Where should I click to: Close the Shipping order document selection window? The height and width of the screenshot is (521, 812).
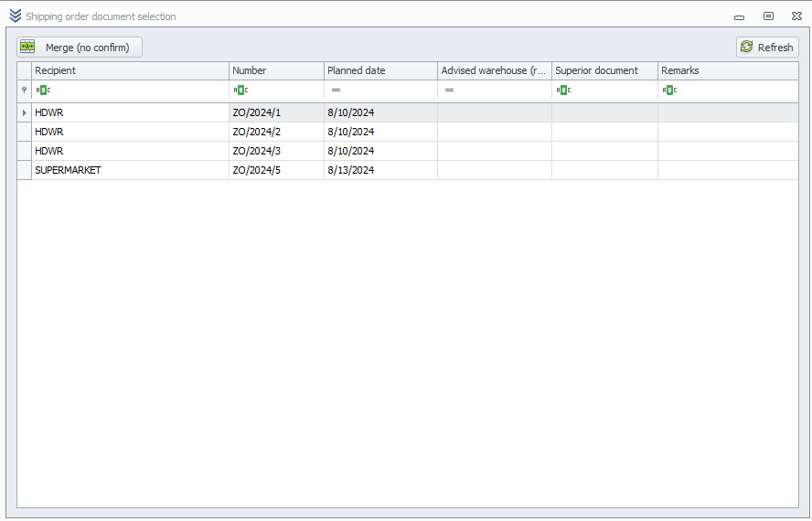[x=797, y=16]
